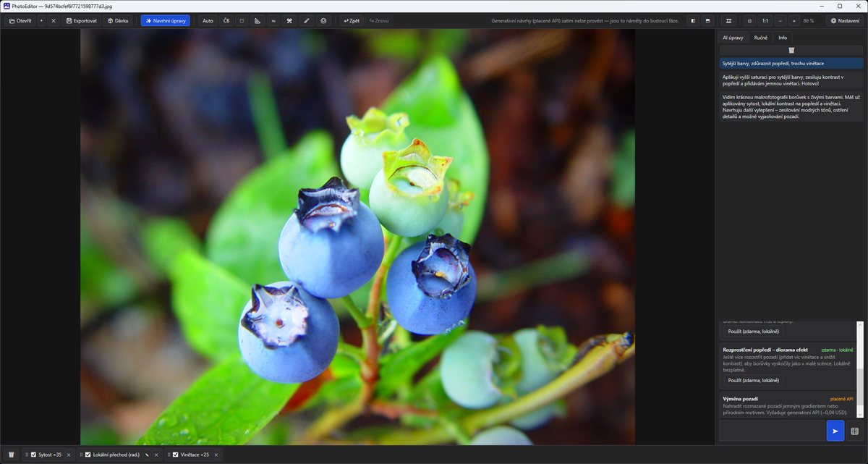Click the suggestions list scrollbar
Screen dimensions: 868x464
click(860, 370)
